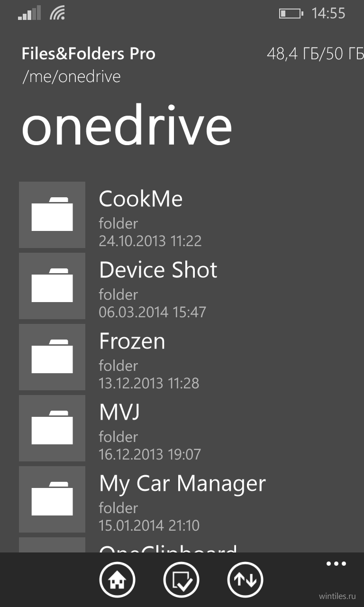
Task: Expand the app bar via three dots
Action: [x=336, y=564]
